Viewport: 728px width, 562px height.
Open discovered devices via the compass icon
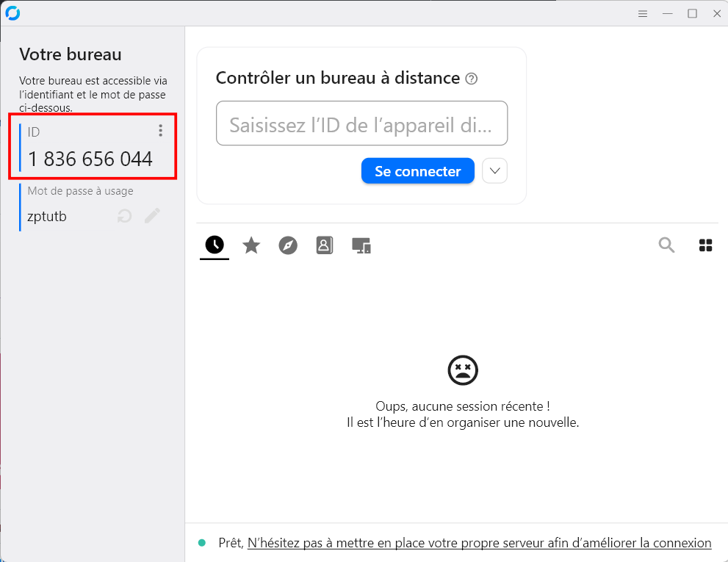pos(287,245)
